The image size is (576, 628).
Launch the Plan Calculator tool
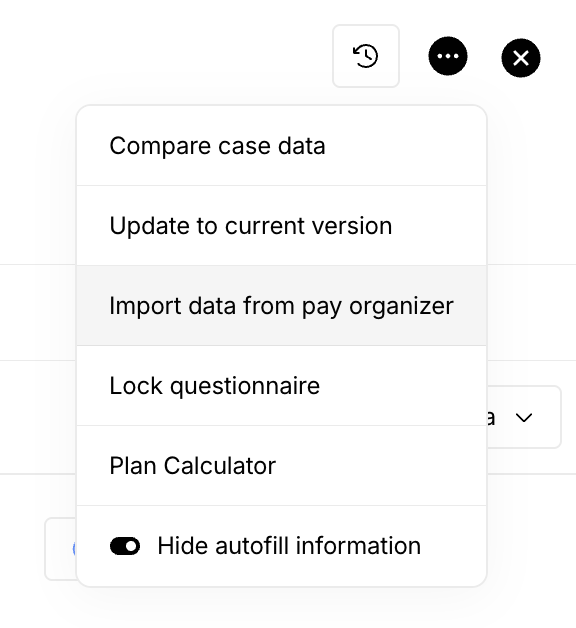[282, 466]
